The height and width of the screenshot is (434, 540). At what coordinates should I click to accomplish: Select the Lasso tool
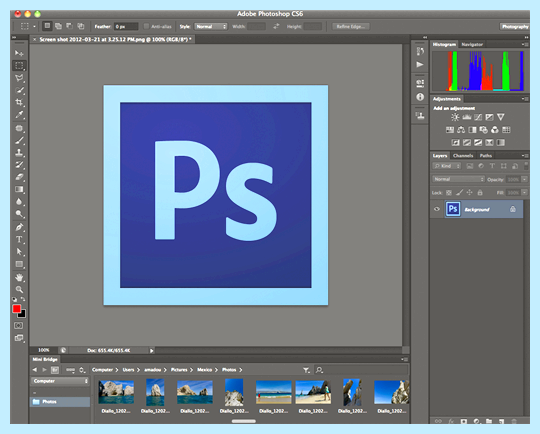(x=19, y=78)
